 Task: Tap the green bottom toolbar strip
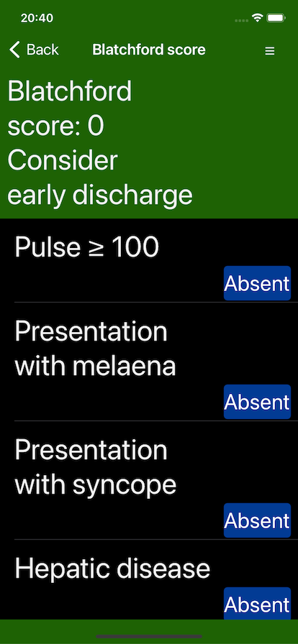149,632
